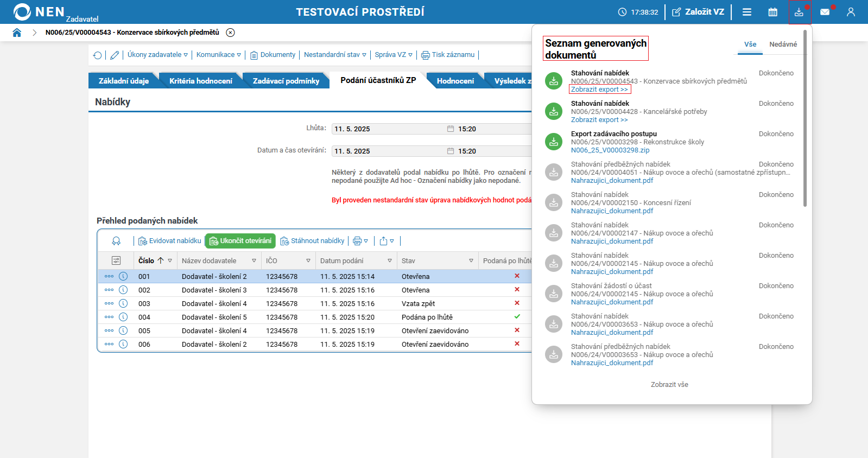The height and width of the screenshot is (458, 868).
Task: Click info icon for offer 003
Action: (123, 303)
